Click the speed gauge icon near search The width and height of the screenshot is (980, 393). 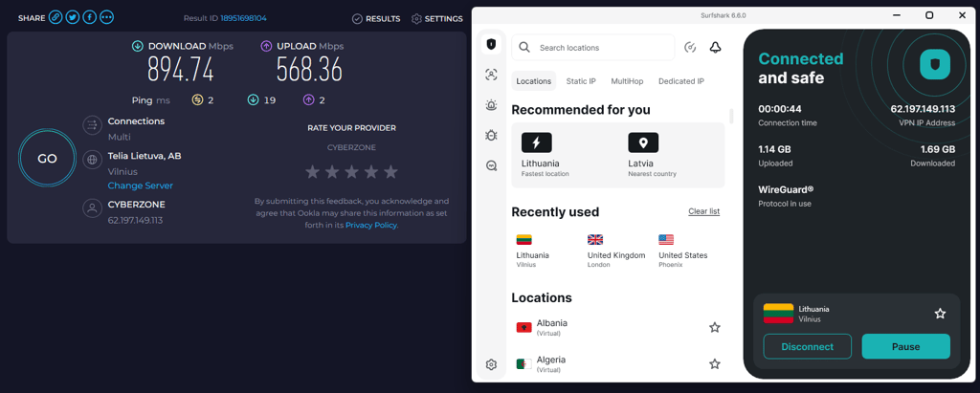point(690,48)
